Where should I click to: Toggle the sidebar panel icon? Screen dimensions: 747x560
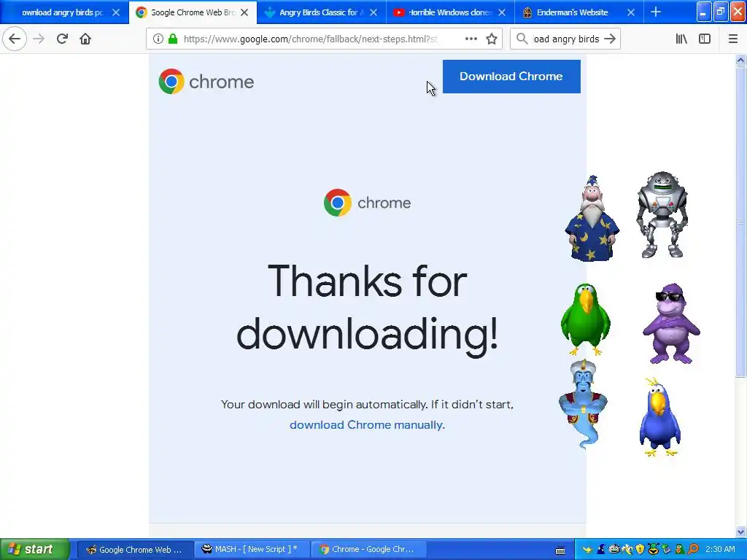pos(705,39)
